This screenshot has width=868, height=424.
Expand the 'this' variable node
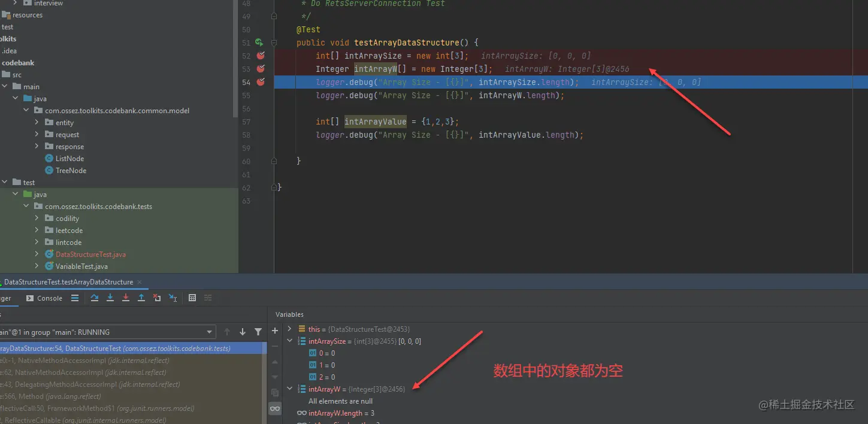289,329
